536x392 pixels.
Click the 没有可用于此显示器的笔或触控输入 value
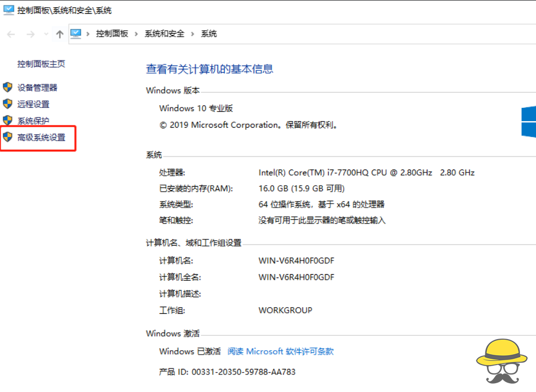pyautogui.click(x=322, y=220)
